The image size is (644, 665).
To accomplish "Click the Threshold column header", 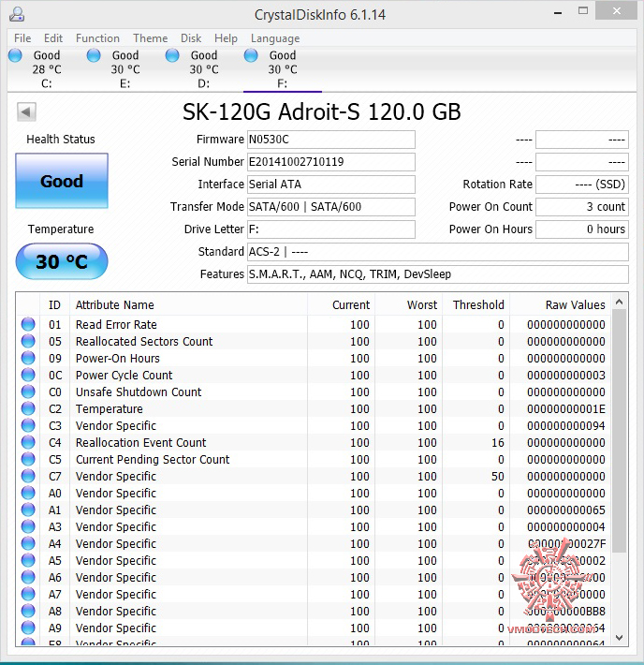I will [x=476, y=305].
